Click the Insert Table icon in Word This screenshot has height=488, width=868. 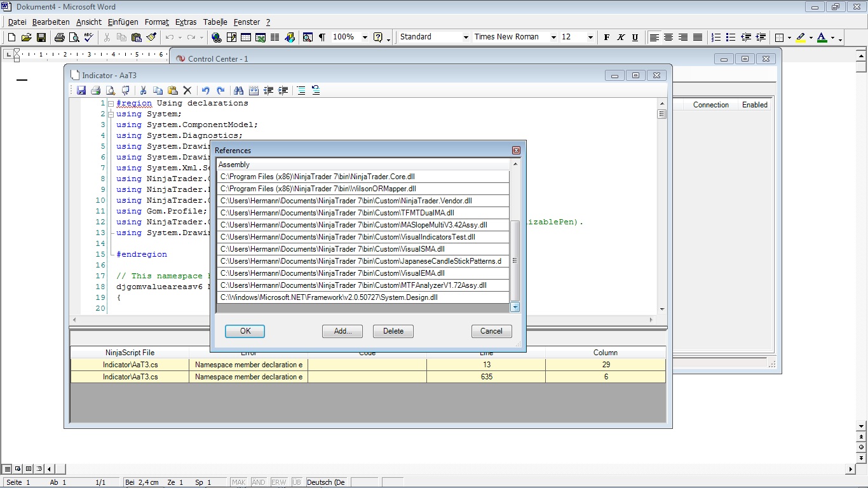[x=246, y=37]
